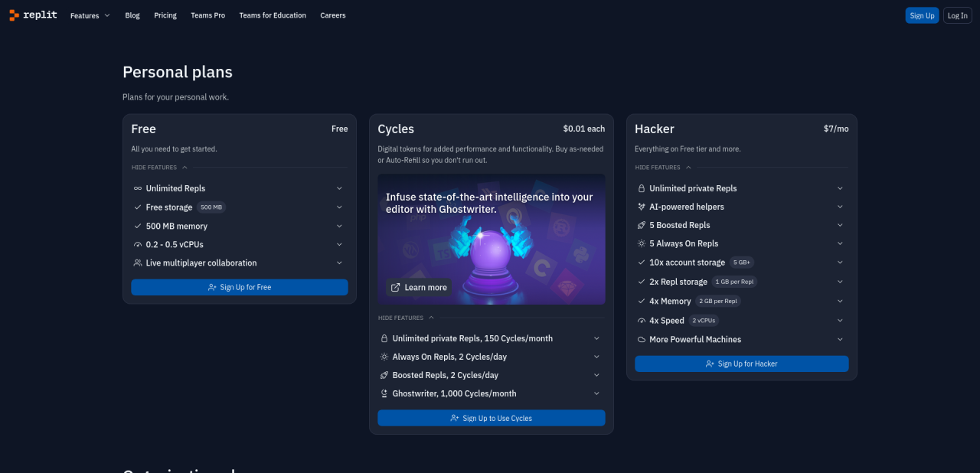Viewport: 980px width, 473px height.
Task: Click the lock icon beside Unlimited private Repls in Hacker
Action: [x=642, y=188]
